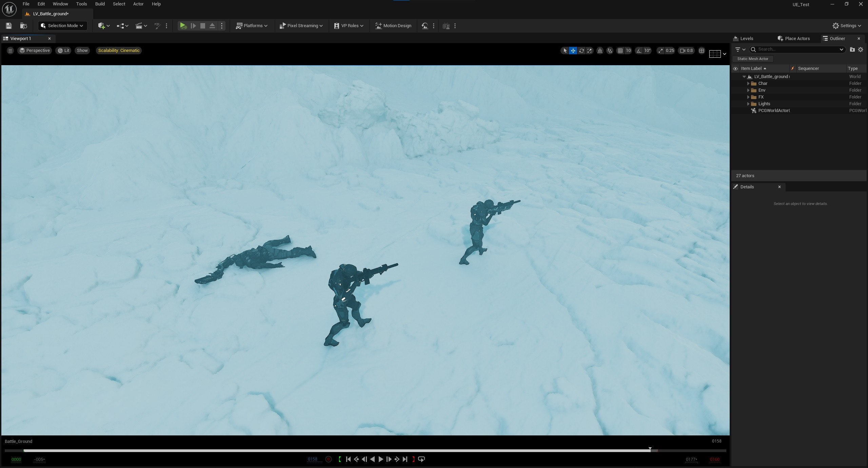The width and height of the screenshot is (868, 468).
Task: Switch to the Levels tab
Action: tap(743, 39)
